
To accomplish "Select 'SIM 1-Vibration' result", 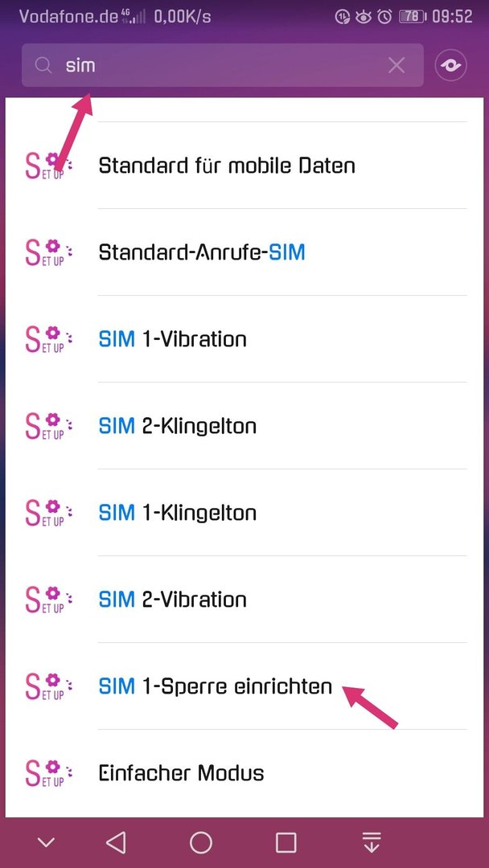I will [x=244, y=339].
